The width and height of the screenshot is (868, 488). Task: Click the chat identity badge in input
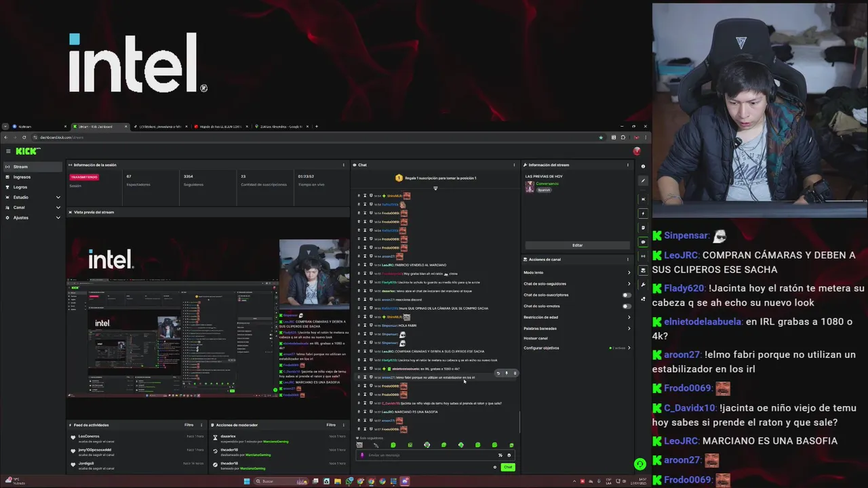[x=362, y=455]
